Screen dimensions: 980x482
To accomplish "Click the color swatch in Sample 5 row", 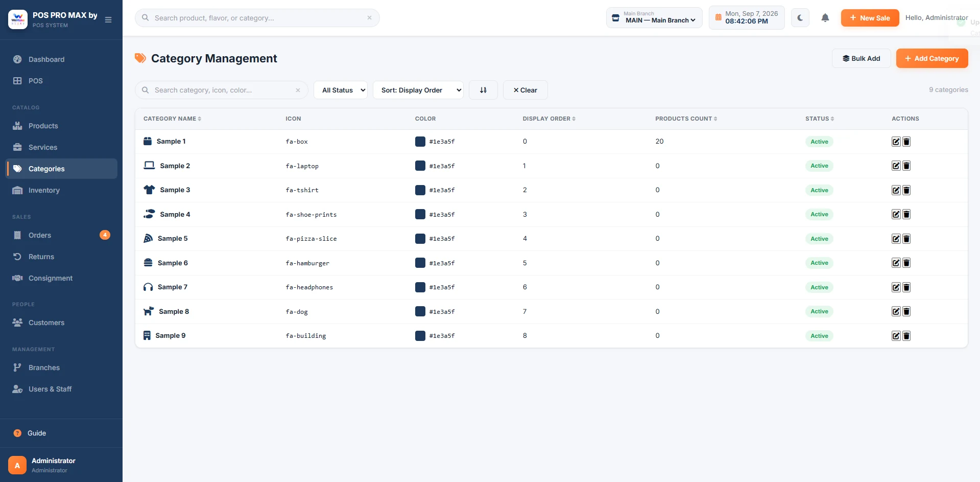I will click(420, 239).
